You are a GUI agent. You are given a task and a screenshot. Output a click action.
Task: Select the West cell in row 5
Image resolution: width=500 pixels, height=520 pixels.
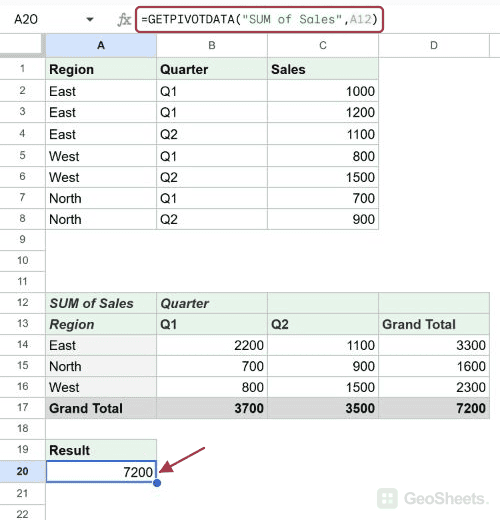pos(101,156)
